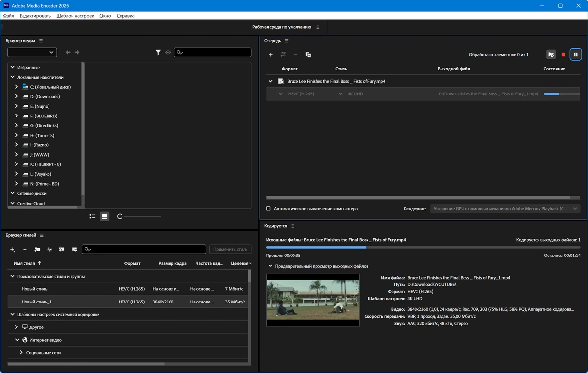Click the media browser search field
The height and width of the screenshot is (373, 588).
coord(213,52)
